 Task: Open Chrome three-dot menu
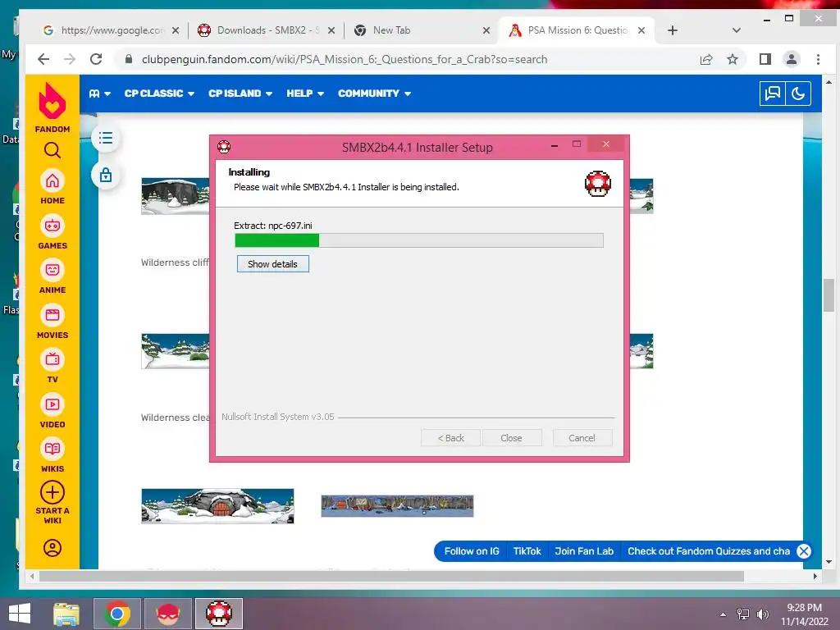coord(818,59)
